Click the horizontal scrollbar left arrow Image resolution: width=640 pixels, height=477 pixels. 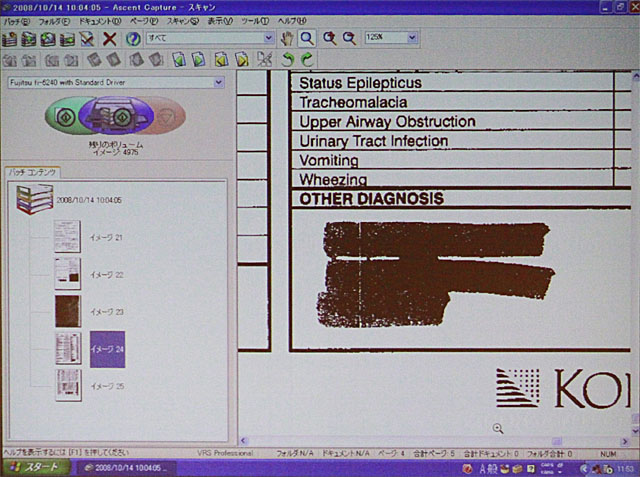pyautogui.click(x=244, y=441)
